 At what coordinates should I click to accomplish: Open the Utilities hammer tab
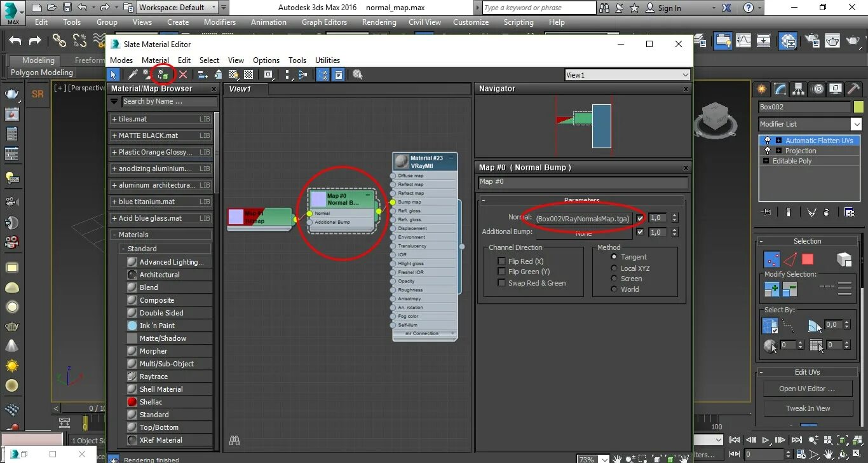[855, 89]
